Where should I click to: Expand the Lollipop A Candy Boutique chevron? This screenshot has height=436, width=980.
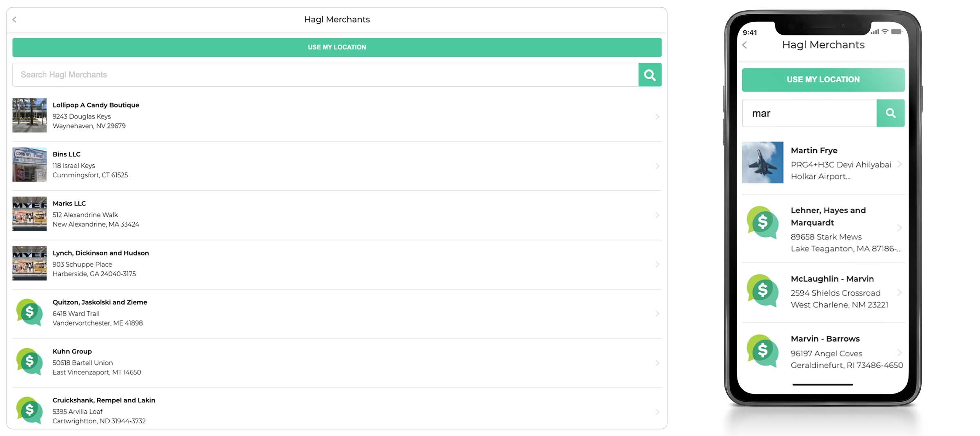tap(657, 117)
